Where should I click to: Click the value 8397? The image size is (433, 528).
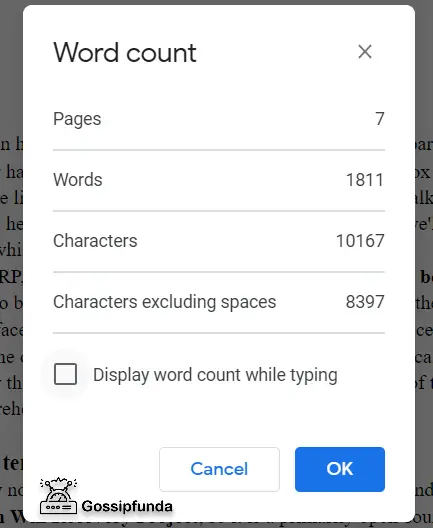pos(365,302)
